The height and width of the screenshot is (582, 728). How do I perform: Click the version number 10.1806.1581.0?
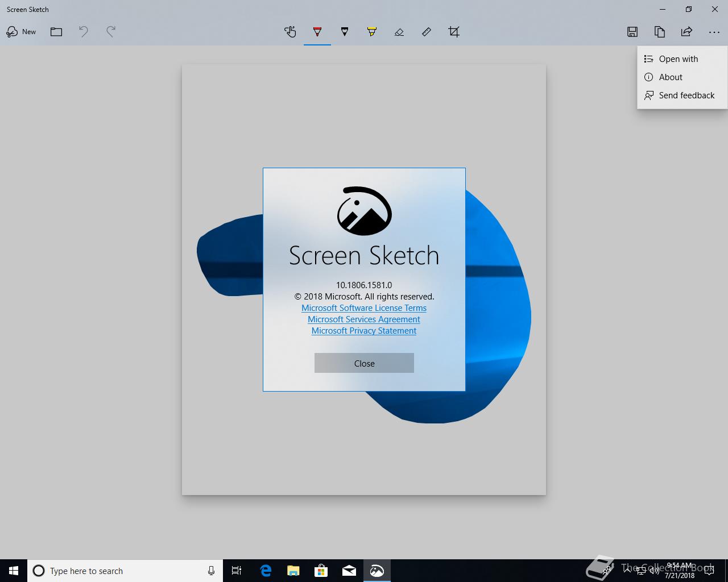tap(364, 285)
